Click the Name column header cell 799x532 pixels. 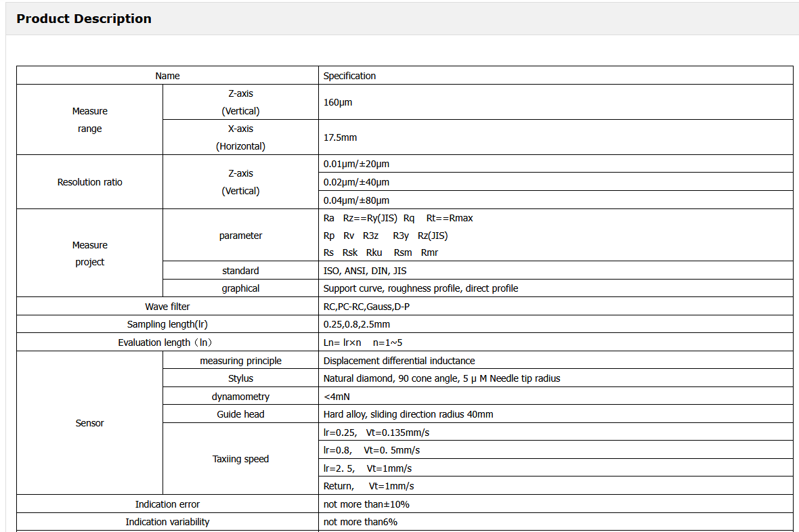point(167,76)
